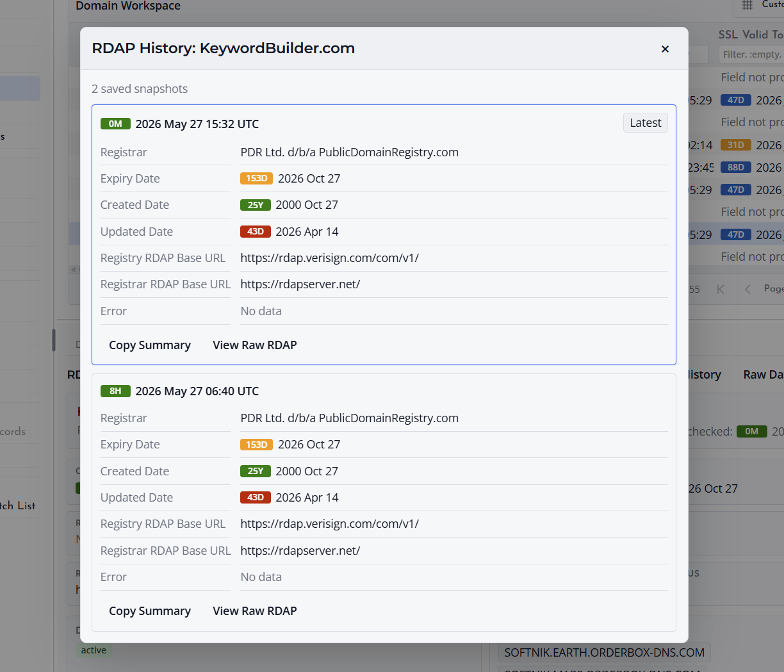Screen dimensions: 784x672
Task: Click the Latest badge on first snapshot
Action: coord(645,123)
